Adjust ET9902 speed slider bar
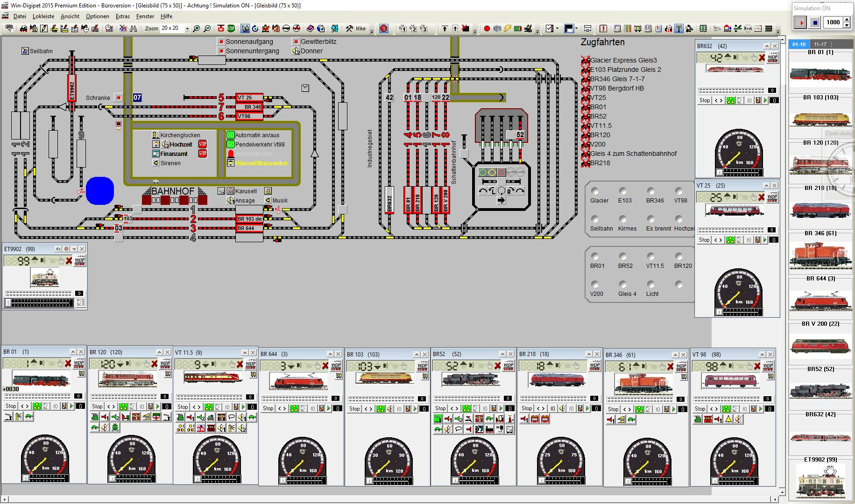855x504 pixels. click(x=39, y=303)
